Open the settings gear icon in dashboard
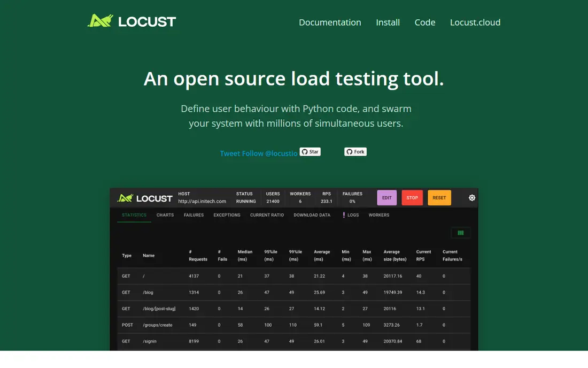This screenshot has width=588, height=368. [472, 198]
